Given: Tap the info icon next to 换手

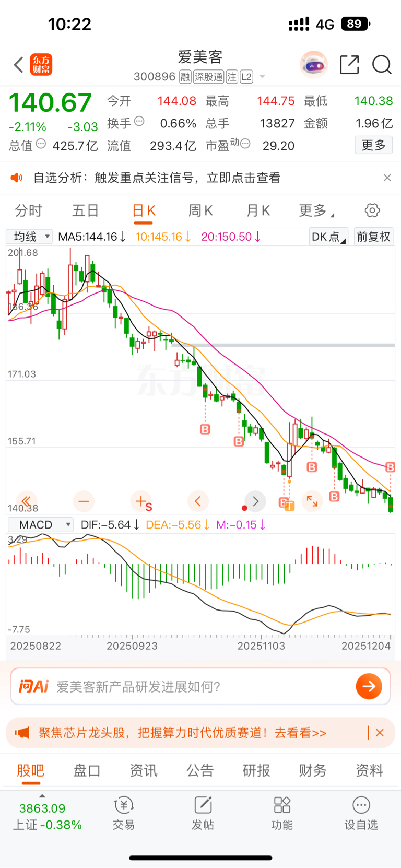Looking at the screenshot, I should (139, 122).
